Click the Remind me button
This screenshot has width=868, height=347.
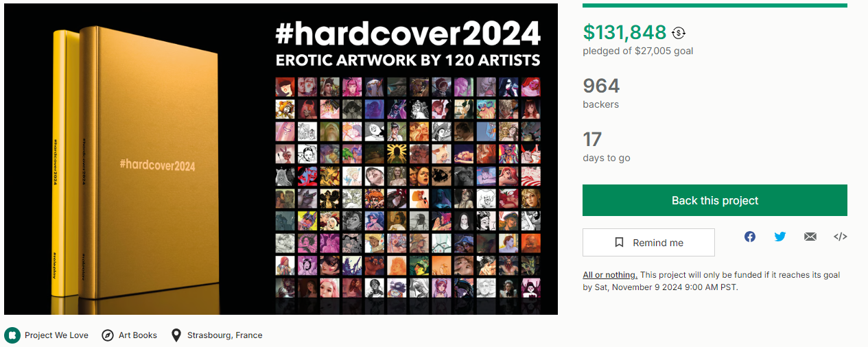(x=648, y=243)
